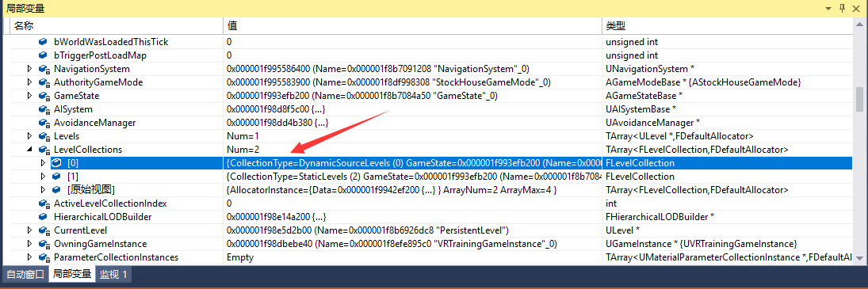This screenshot has height=289, width=868.
Task: Select the AISystem name text
Action: pyautogui.click(x=73, y=109)
